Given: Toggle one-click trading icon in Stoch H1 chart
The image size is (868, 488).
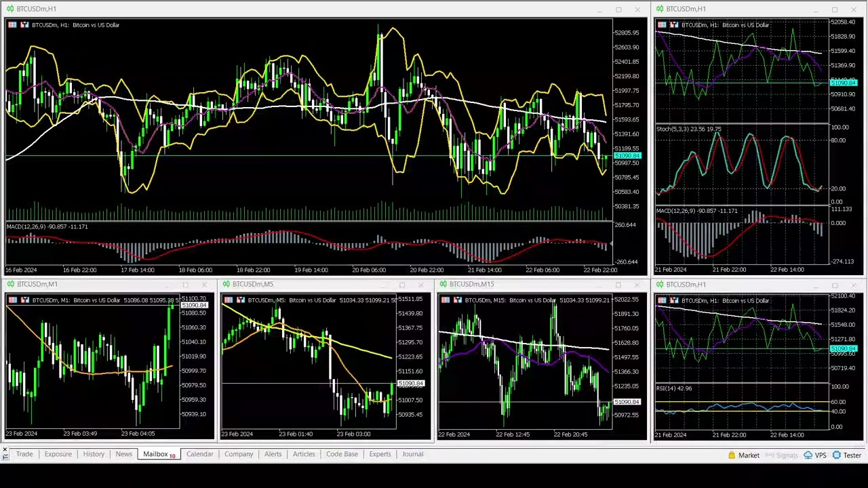Looking at the screenshot, I should pyautogui.click(x=675, y=25).
